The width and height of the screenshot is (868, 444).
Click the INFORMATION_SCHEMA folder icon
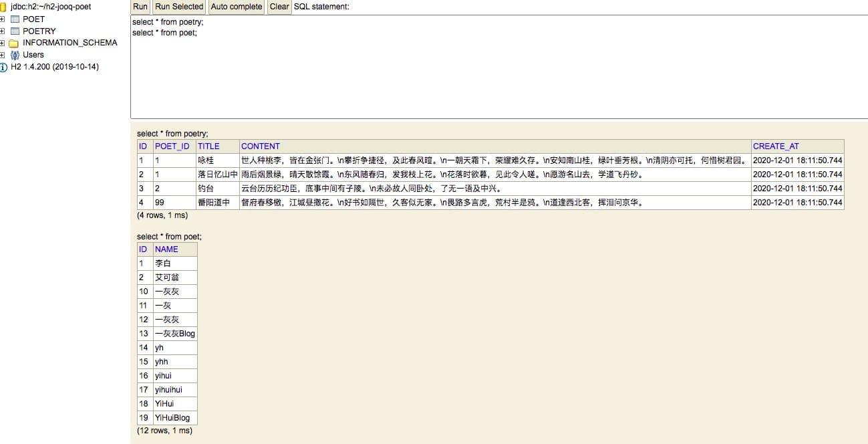pos(14,43)
